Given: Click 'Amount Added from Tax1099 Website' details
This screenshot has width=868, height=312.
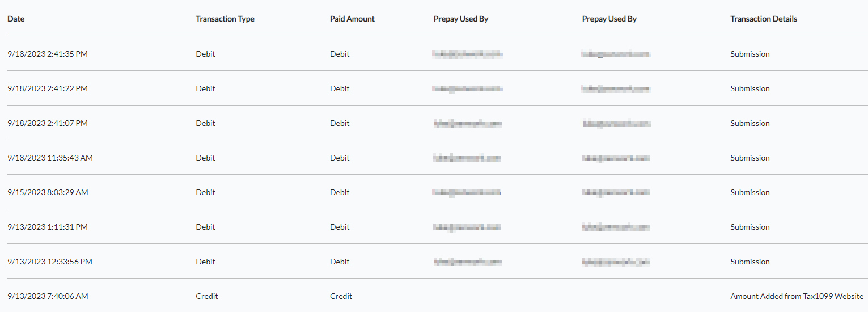Looking at the screenshot, I should click(x=797, y=296).
